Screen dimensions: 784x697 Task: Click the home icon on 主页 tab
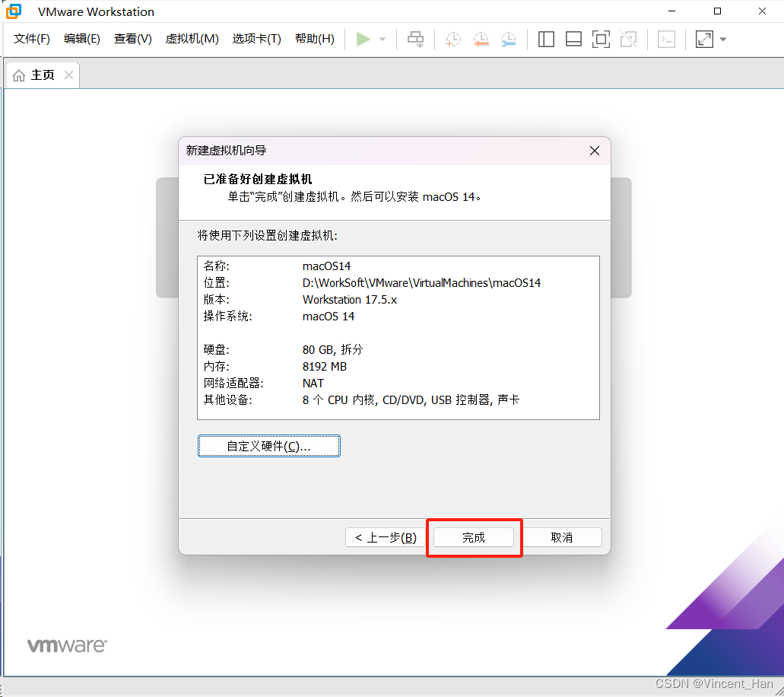19,75
